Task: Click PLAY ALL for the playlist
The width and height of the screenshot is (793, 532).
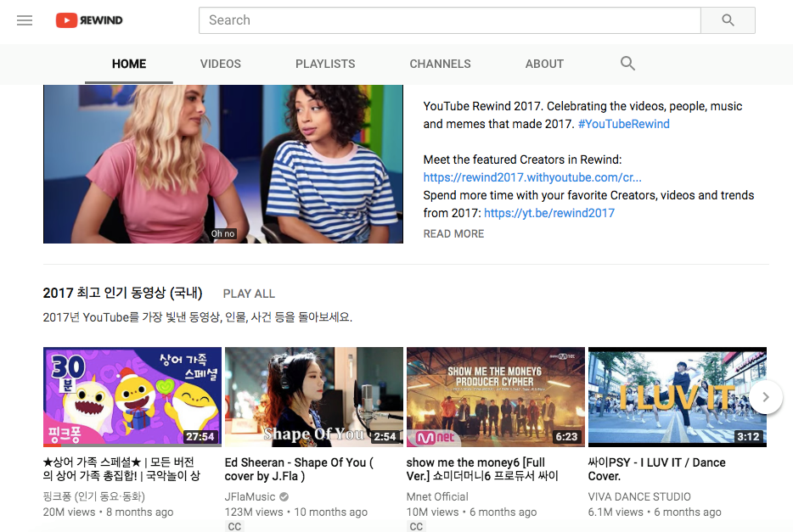Action: pos(249,294)
